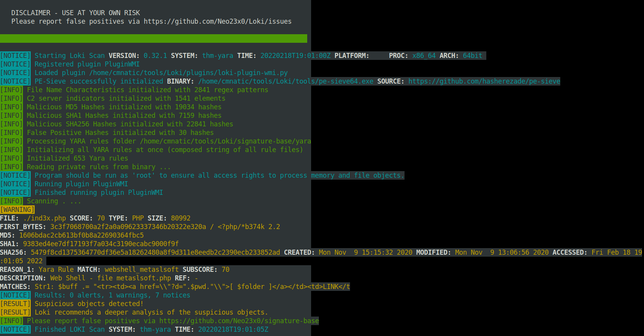This screenshot has height=336, width=644.
Task: Select the MD5 hash value
Action: (81, 235)
